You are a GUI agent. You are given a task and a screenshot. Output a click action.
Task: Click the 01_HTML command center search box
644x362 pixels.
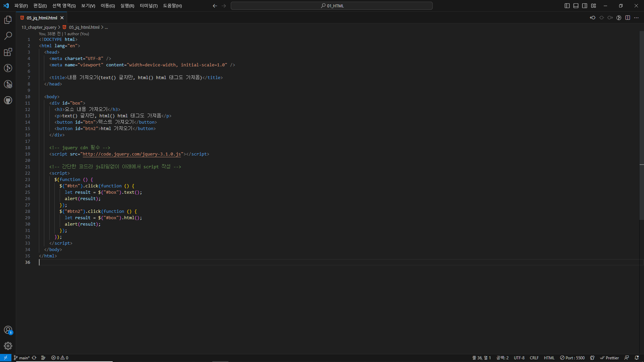tap(331, 6)
